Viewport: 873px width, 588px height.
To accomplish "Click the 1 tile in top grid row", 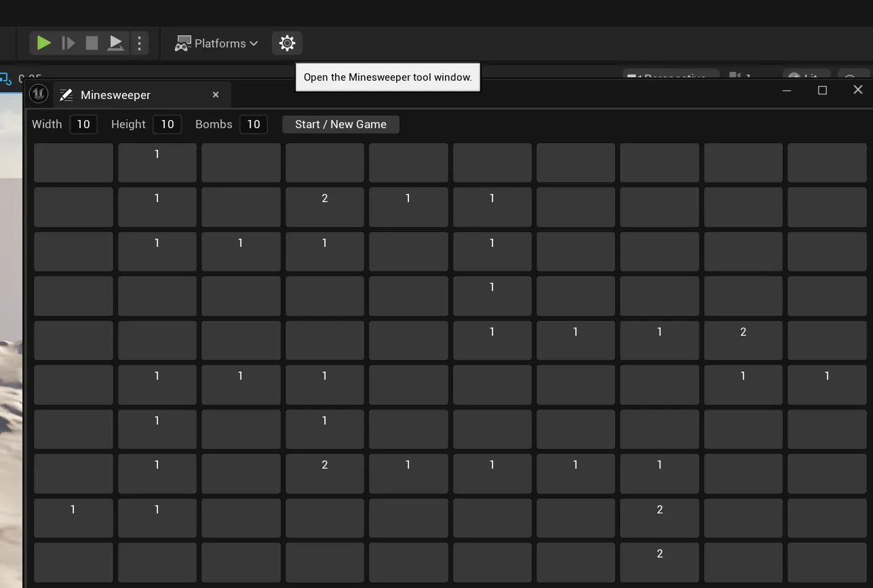I will click(x=157, y=163).
